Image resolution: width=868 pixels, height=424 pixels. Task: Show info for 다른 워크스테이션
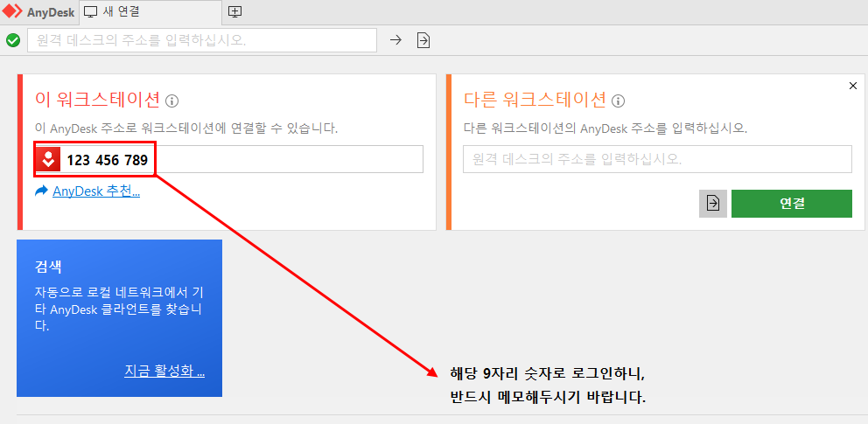pos(619,101)
